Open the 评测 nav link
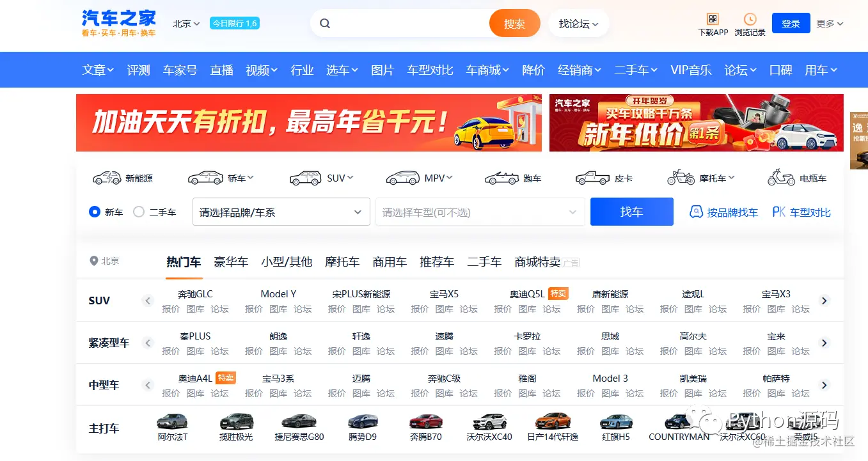The height and width of the screenshot is (461, 868). click(x=138, y=70)
